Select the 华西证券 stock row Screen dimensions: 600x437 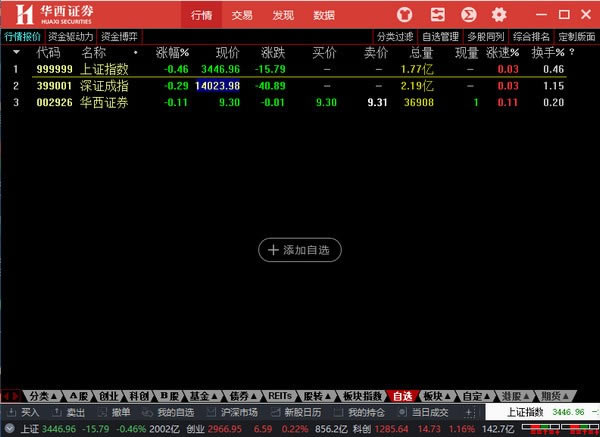pos(107,102)
